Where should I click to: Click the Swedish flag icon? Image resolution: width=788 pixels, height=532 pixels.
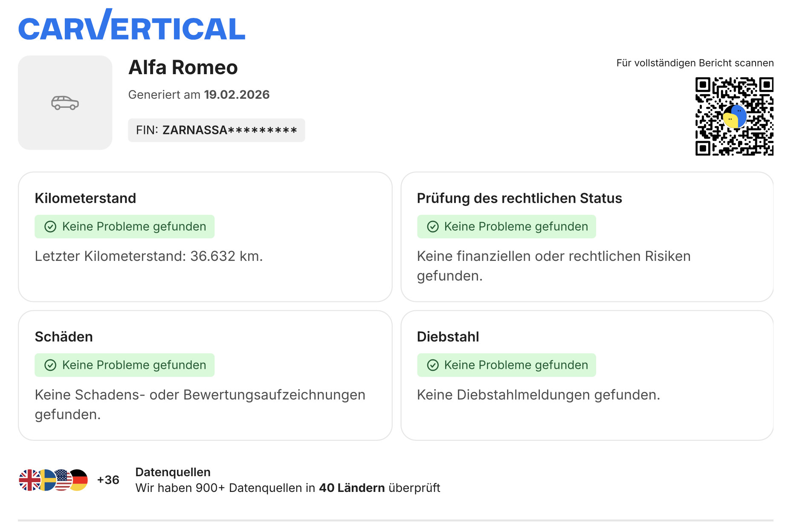pos(47,480)
